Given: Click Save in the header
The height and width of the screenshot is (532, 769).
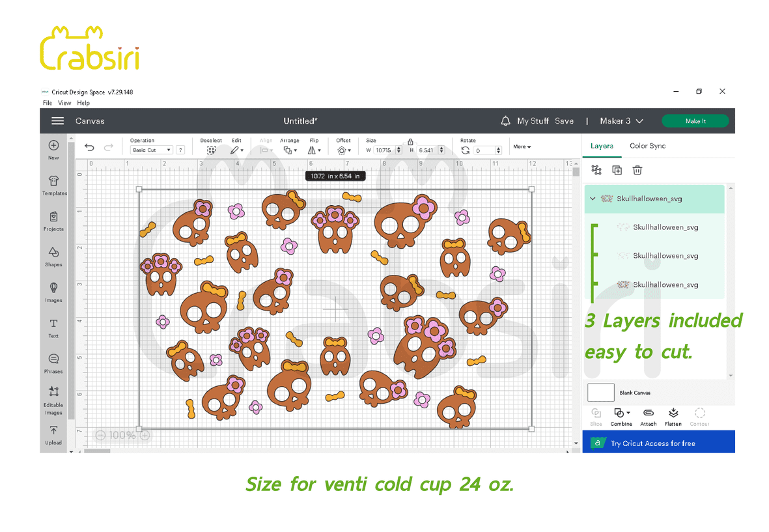Looking at the screenshot, I should pyautogui.click(x=564, y=121).
